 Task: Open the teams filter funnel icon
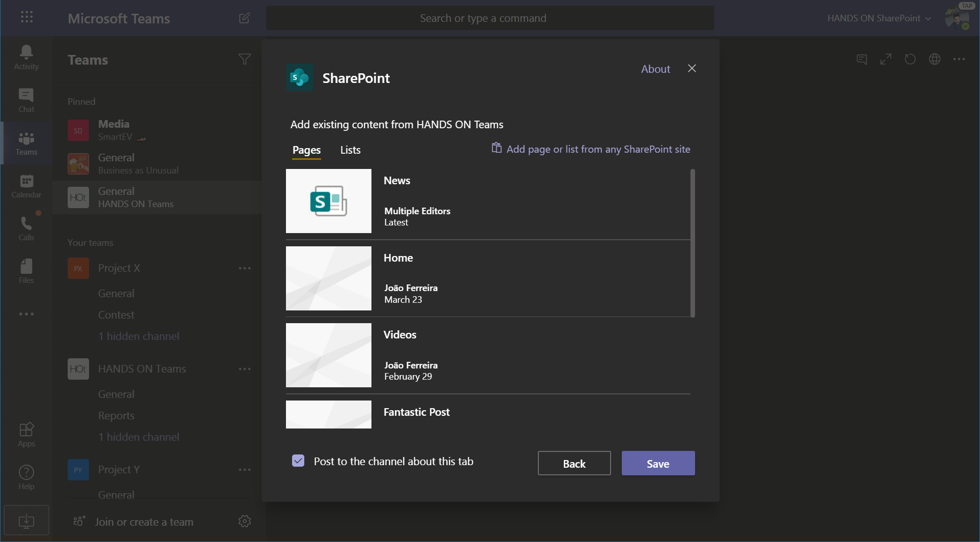(x=245, y=60)
